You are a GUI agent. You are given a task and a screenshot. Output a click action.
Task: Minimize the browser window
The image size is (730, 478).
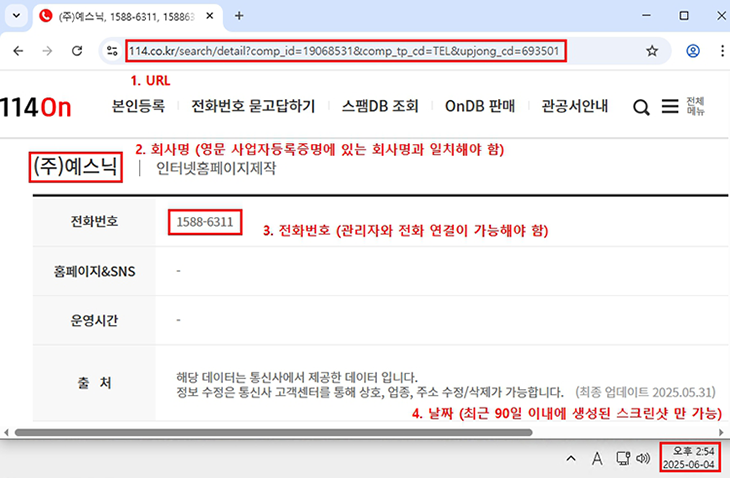(647, 15)
